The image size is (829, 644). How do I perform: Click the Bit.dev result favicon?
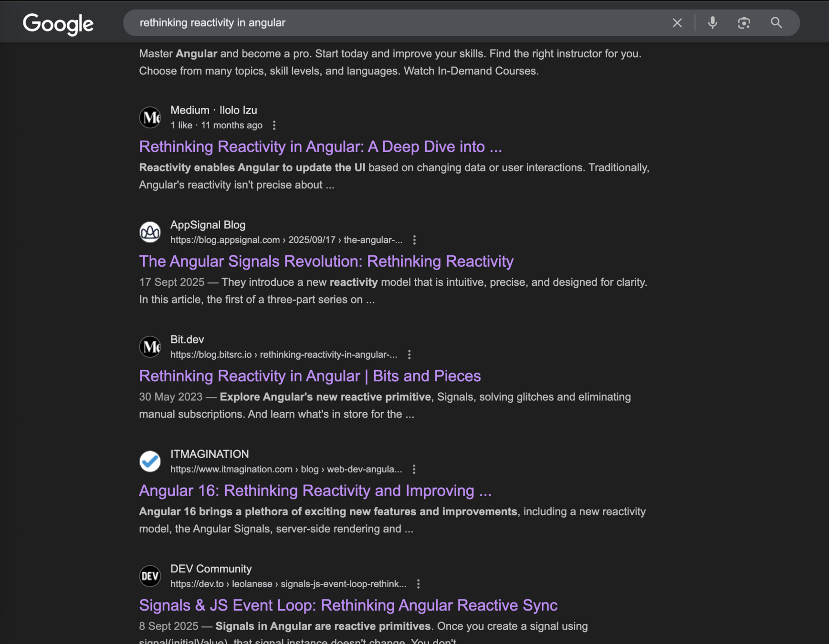coord(150,347)
